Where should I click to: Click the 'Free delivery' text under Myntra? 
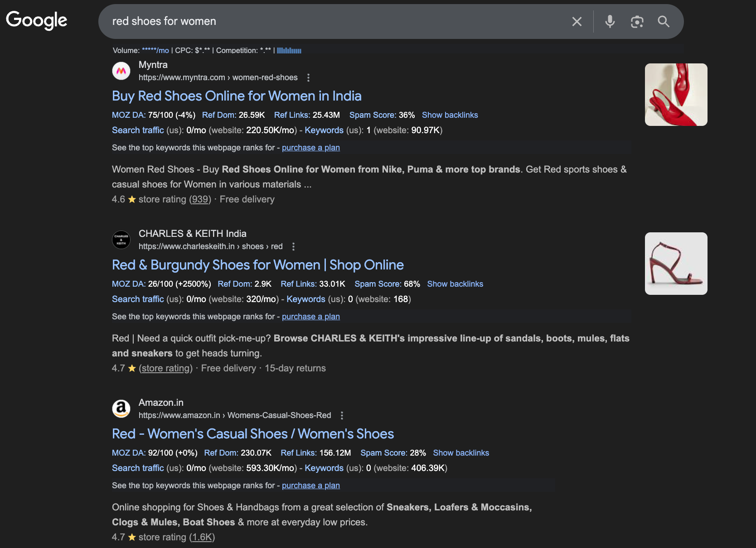(247, 199)
